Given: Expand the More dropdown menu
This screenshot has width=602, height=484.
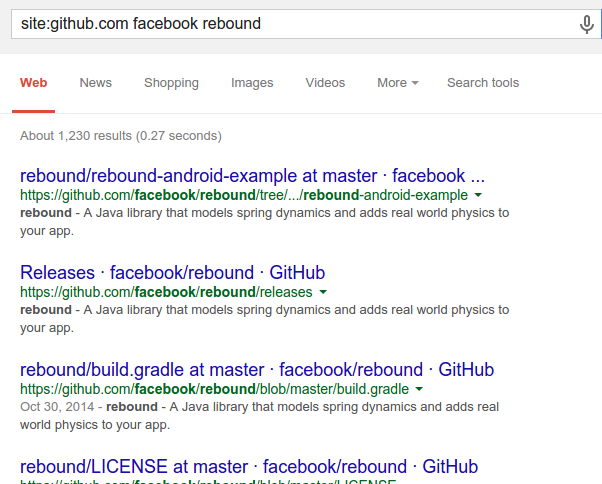Looking at the screenshot, I should pyautogui.click(x=398, y=83).
